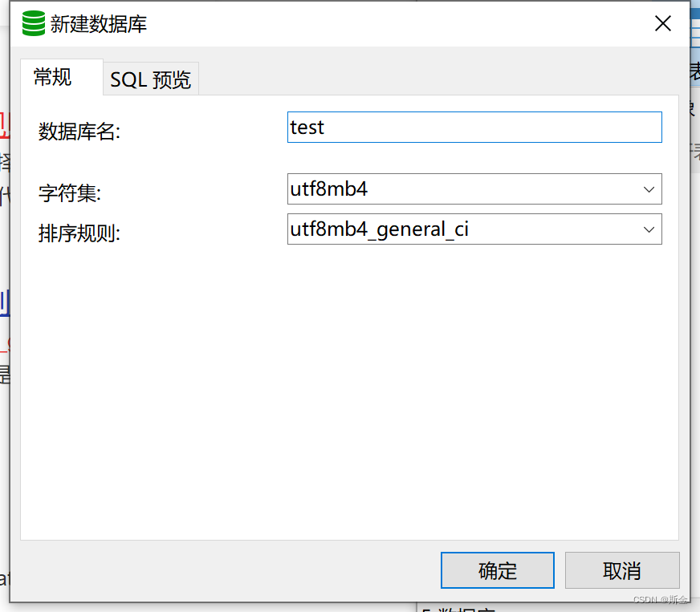Image resolution: width=700 pixels, height=612 pixels.
Task: Click the collation dropdown arrow
Action: coord(649,229)
